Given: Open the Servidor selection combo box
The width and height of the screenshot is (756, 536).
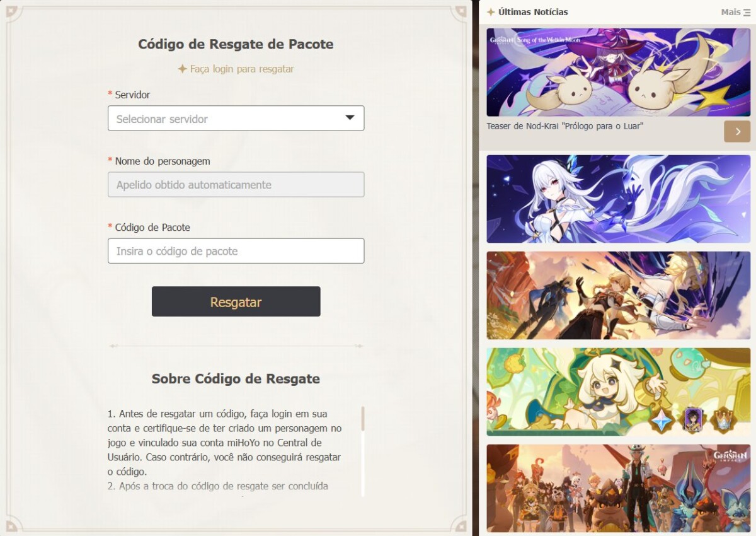Looking at the screenshot, I should (236, 118).
